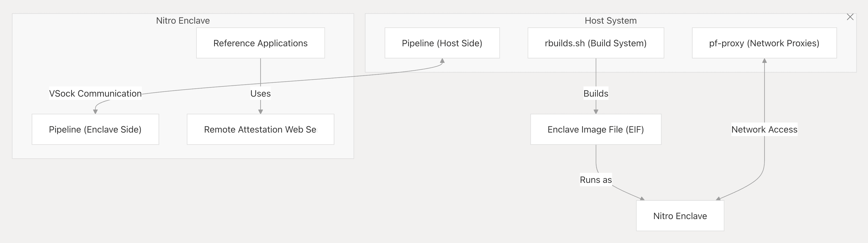
Task: Click the Enclave Image File (EIF) box
Action: [596, 129]
